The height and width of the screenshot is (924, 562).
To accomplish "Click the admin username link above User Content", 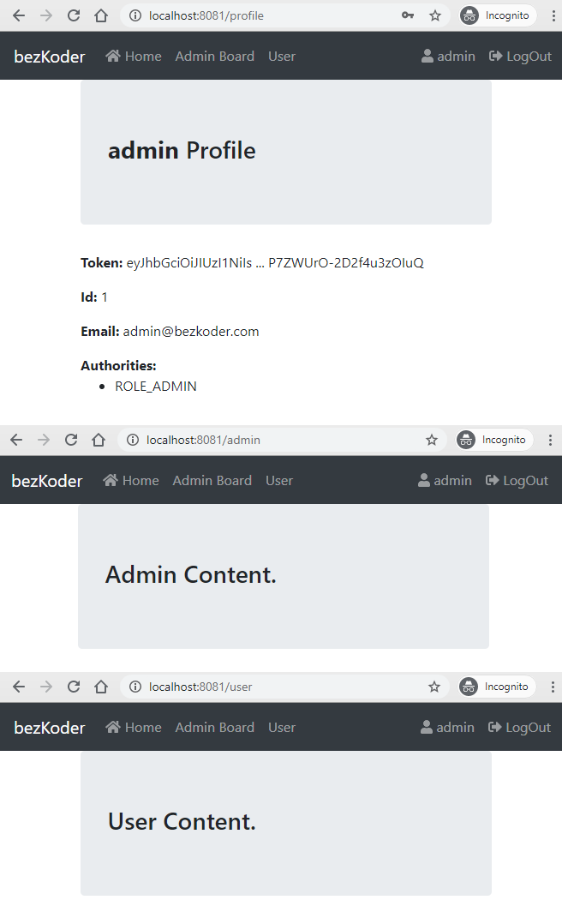I will coord(447,727).
